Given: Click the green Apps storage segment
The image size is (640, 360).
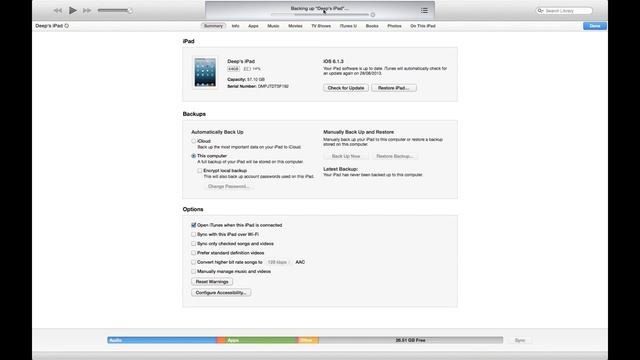Looking at the screenshot, I should (x=261, y=340).
